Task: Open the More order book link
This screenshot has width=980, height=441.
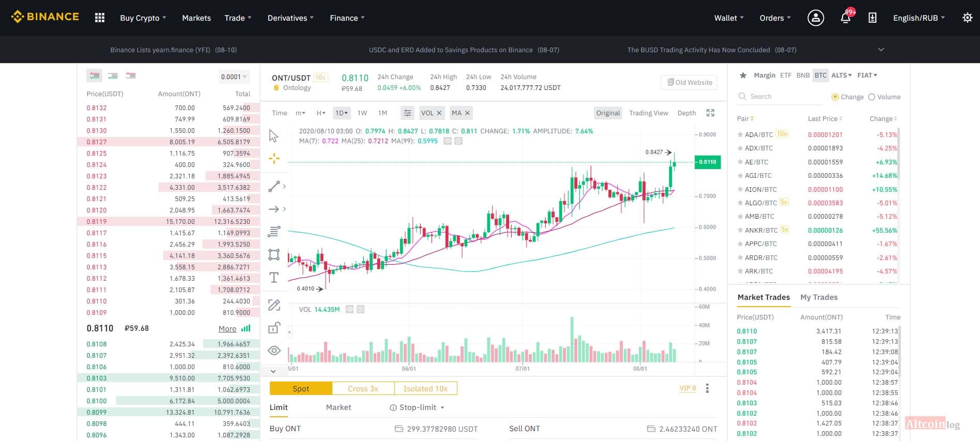Action: click(x=227, y=328)
